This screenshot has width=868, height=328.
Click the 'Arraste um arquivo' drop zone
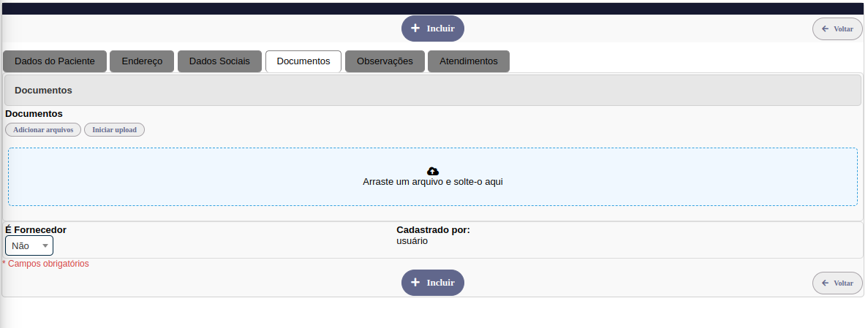tap(433, 191)
